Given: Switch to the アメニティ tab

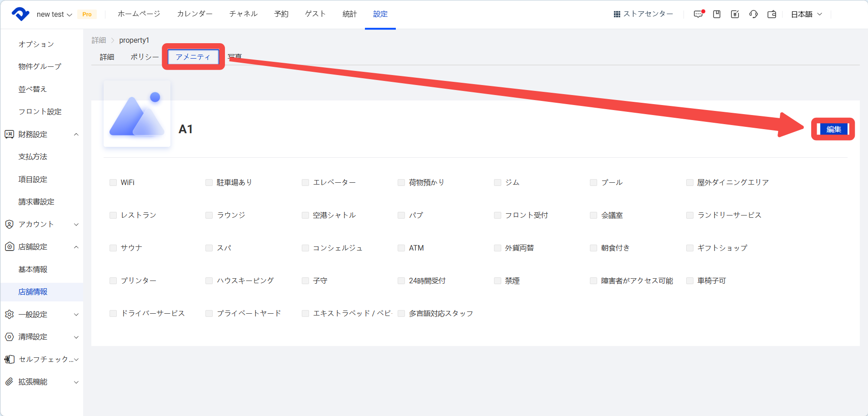Looking at the screenshot, I should (x=193, y=57).
